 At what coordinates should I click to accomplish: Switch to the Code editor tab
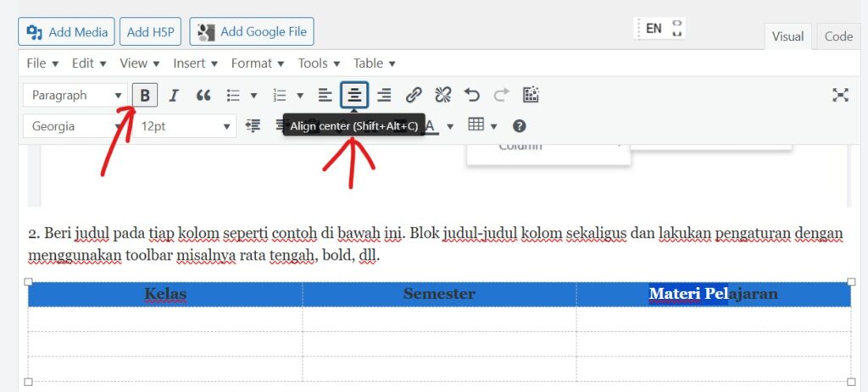click(838, 36)
